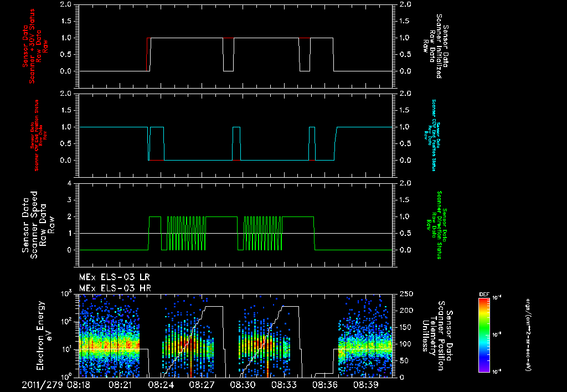Image resolution: width=567 pixels, height=392 pixels.
Task: Click the 08:24 time axis label
Action: point(161,385)
